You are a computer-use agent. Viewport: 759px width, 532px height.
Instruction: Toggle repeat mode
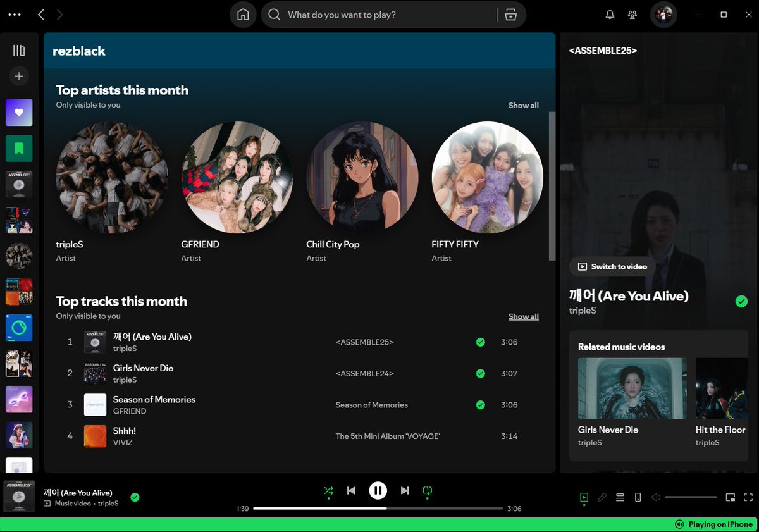click(x=428, y=490)
